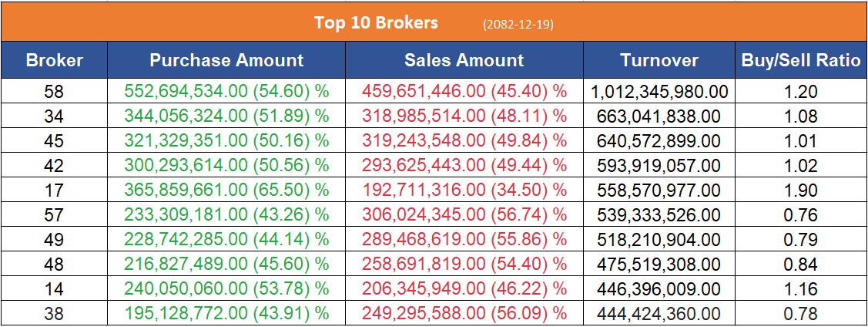Click the Buy/Sell Ratio column header
The image size is (868, 327).
[x=800, y=60]
